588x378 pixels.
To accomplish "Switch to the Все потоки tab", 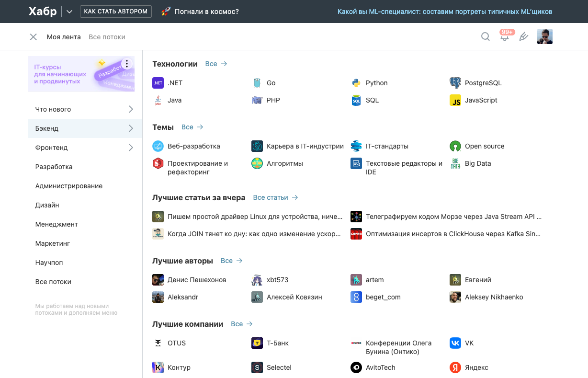I will pos(107,37).
